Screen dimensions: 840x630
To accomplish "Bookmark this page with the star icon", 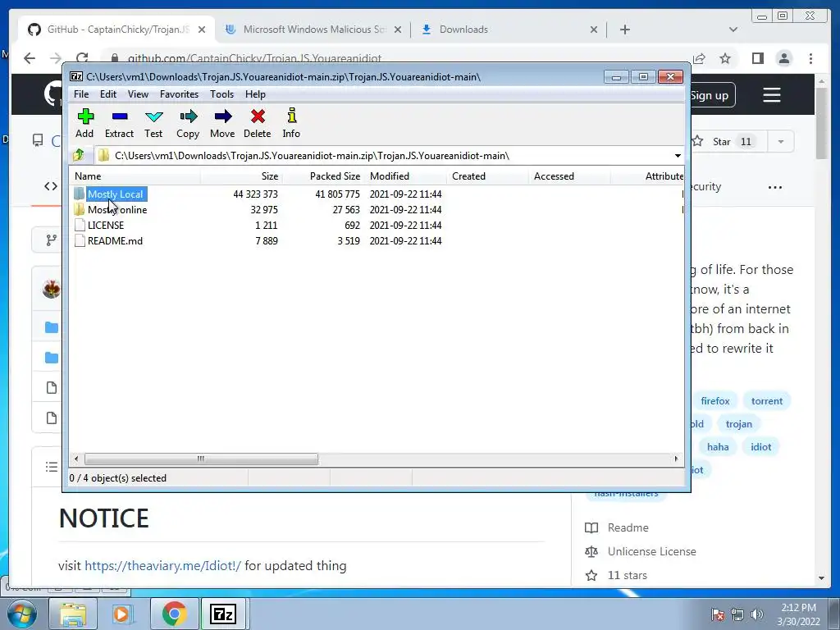I will click(x=725, y=58).
